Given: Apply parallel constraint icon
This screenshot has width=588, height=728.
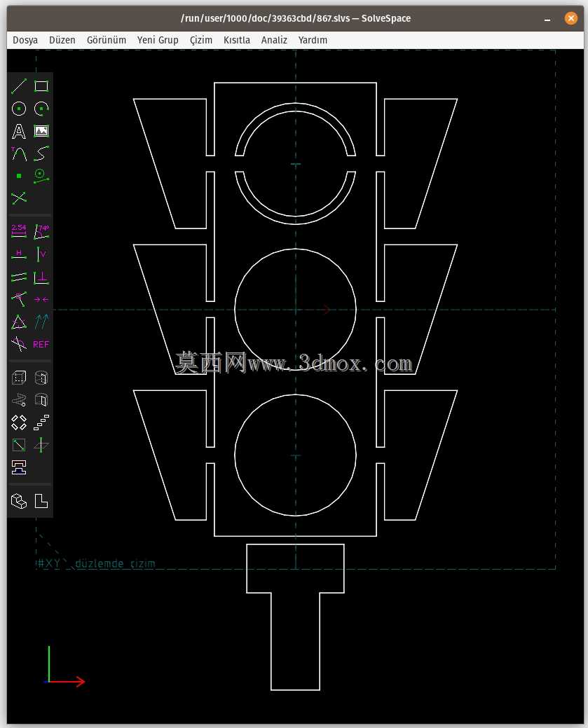Looking at the screenshot, I should 19,277.
